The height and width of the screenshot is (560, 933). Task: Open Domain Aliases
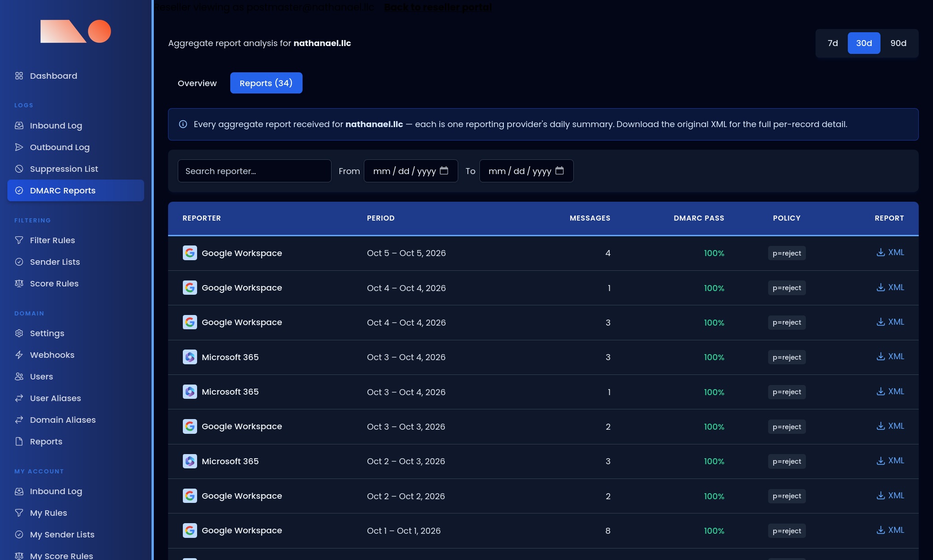pos(76,420)
